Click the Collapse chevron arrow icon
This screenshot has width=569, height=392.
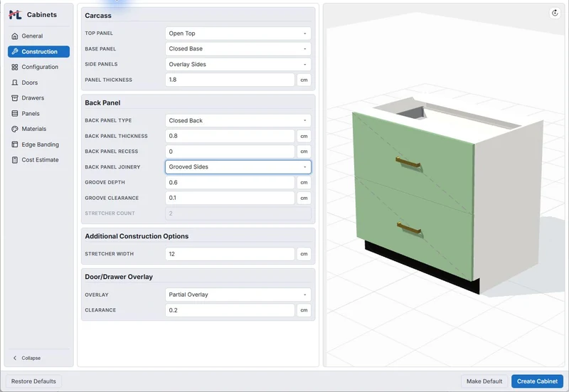[x=15, y=358]
